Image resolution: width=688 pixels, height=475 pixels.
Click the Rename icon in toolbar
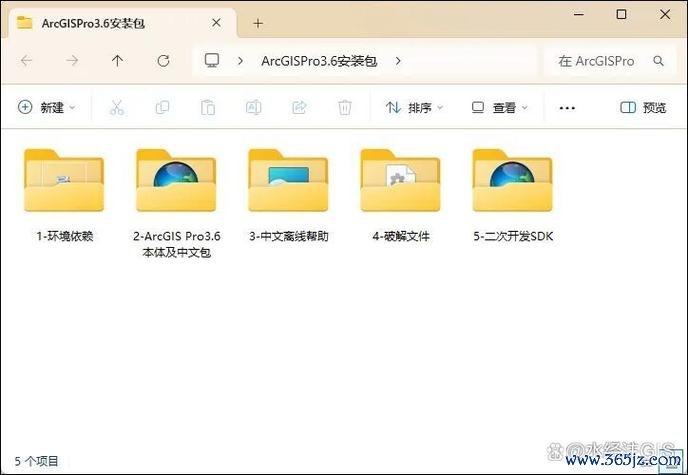coord(254,107)
